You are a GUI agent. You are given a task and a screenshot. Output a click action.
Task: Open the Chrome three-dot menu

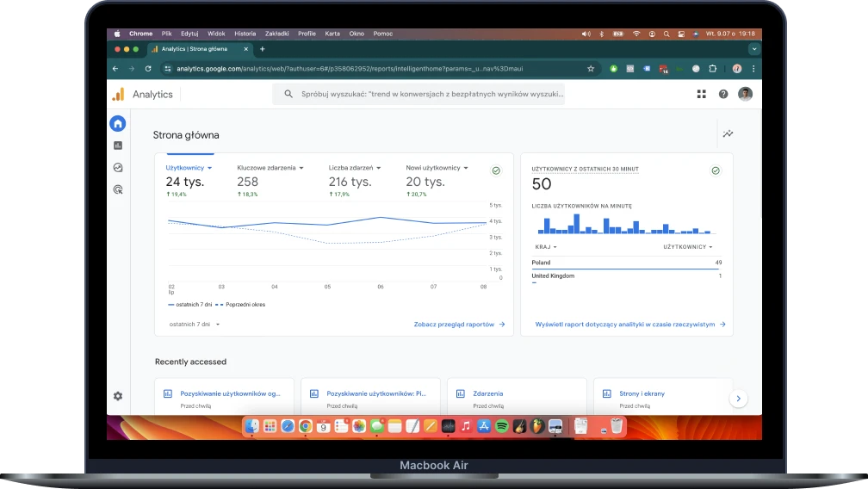click(753, 69)
